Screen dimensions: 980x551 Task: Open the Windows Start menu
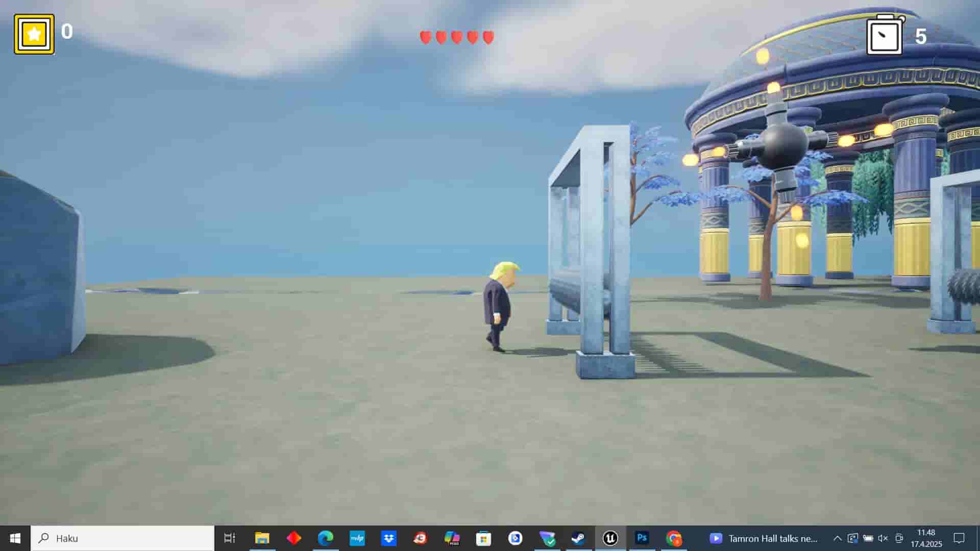[x=15, y=538]
